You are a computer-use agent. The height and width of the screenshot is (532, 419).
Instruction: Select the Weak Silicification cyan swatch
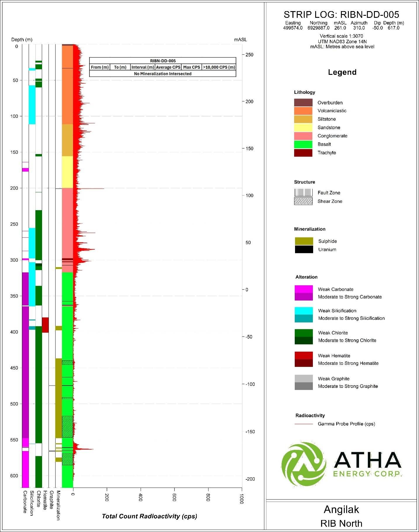click(x=304, y=311)
